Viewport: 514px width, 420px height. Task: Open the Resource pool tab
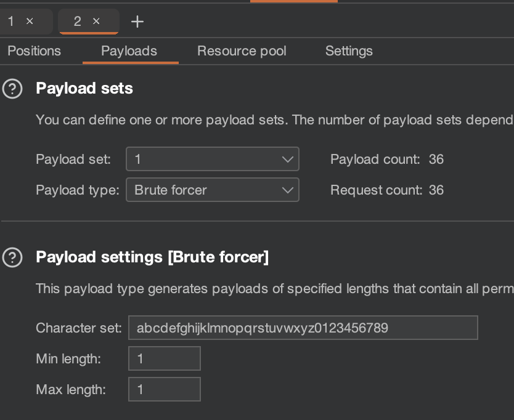[x=242, y=51]
